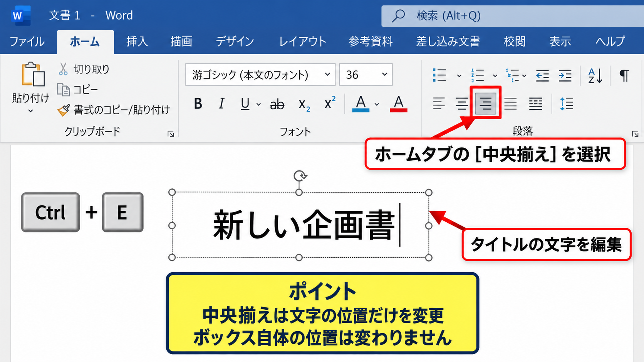Apply the red font color A
The width and height of the screenshot is (644, 362).
pos(399,103)
